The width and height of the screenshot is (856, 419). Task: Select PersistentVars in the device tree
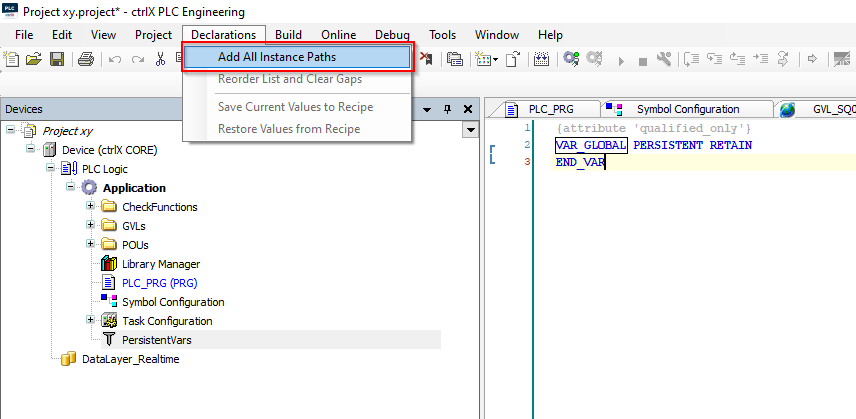[156, 340]
